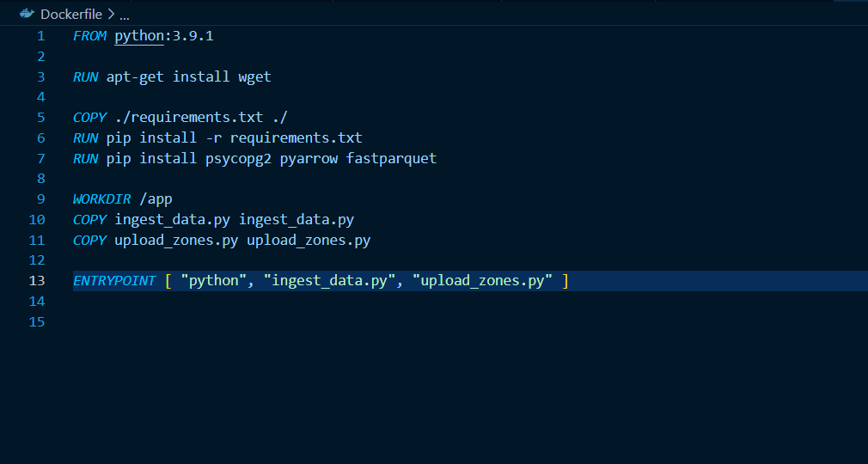
Task: Place cursor on empty line 15
Action: [x=258, y=322]
